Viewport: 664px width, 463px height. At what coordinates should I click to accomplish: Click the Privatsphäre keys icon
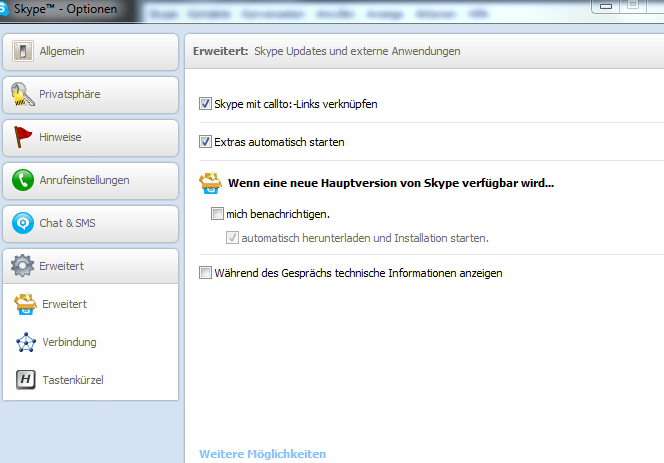pyautogui.click(x=22, y=94)
